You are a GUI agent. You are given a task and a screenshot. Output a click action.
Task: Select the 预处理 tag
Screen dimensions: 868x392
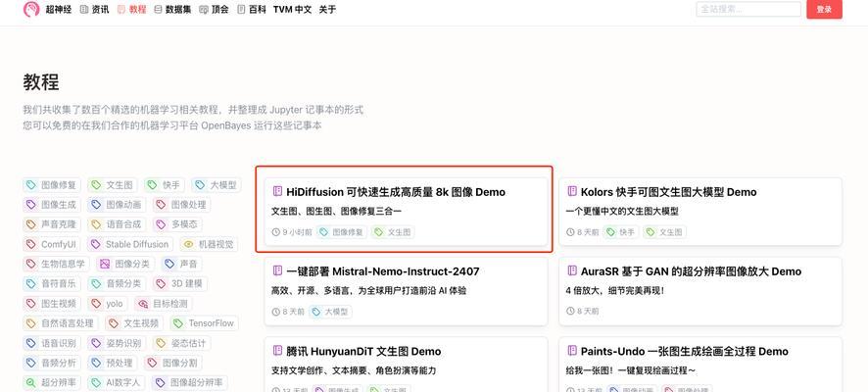(113, 363)
